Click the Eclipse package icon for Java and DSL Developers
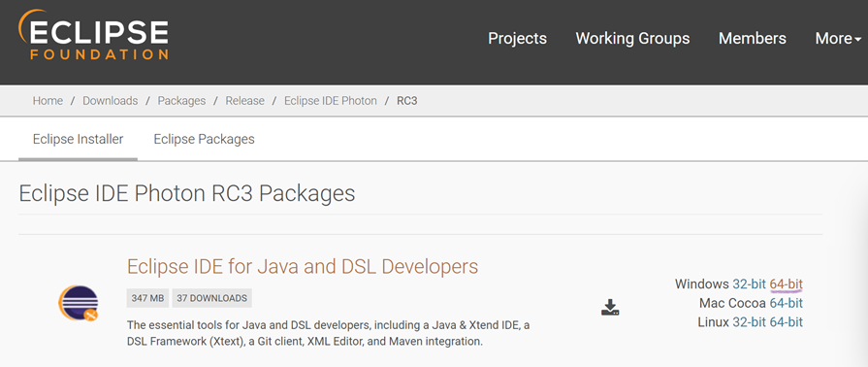868x367 pixels. point(79,303)
